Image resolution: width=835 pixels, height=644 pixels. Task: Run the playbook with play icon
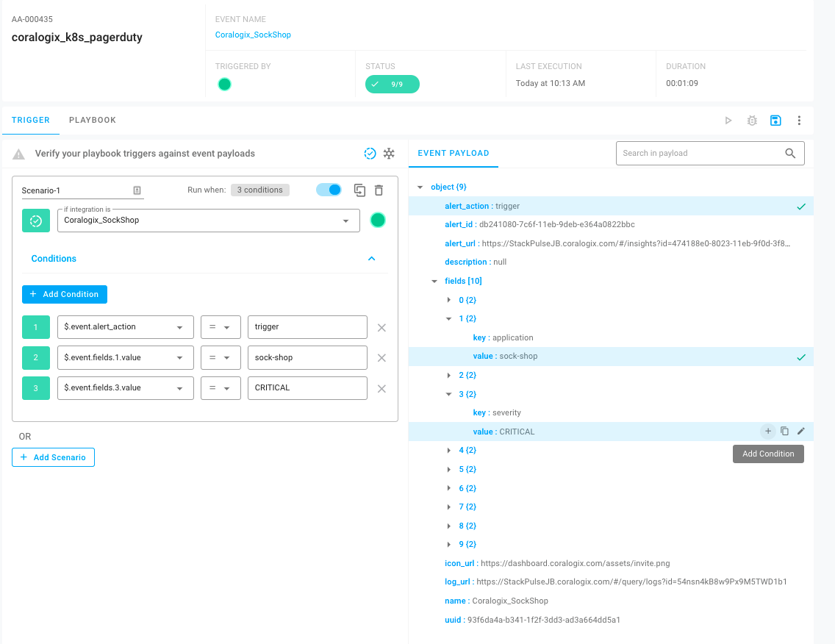click(x=728, y=121)
